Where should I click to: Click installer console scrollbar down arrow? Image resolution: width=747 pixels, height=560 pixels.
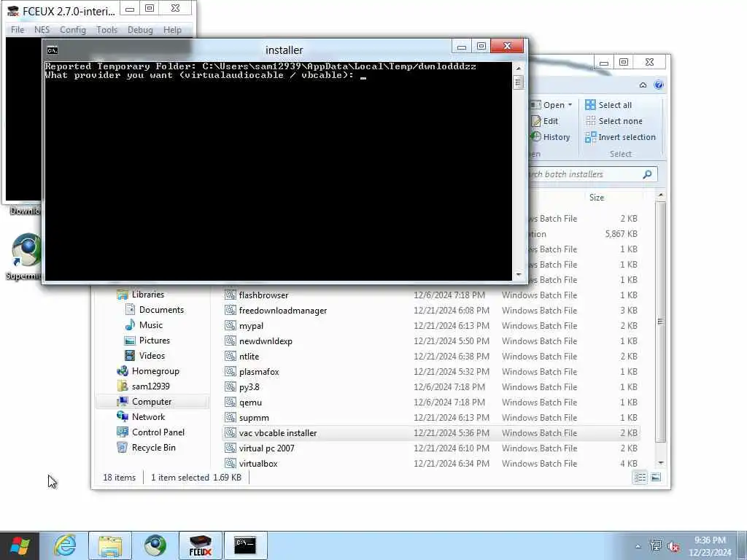point(519,275)
